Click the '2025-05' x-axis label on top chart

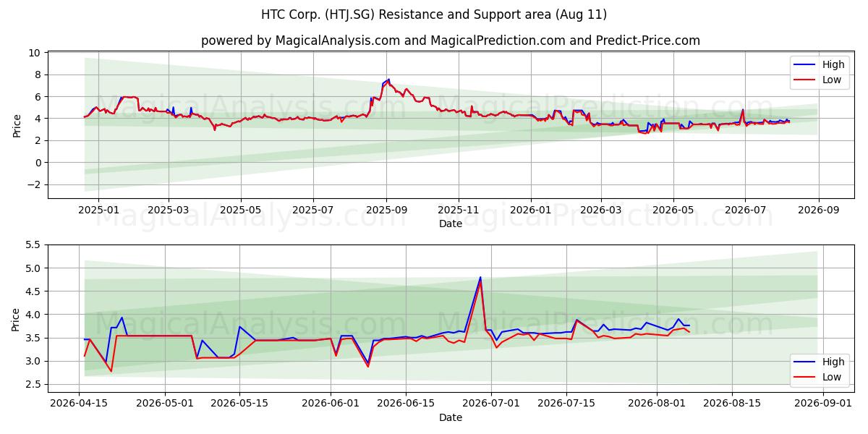coord(240,210)
